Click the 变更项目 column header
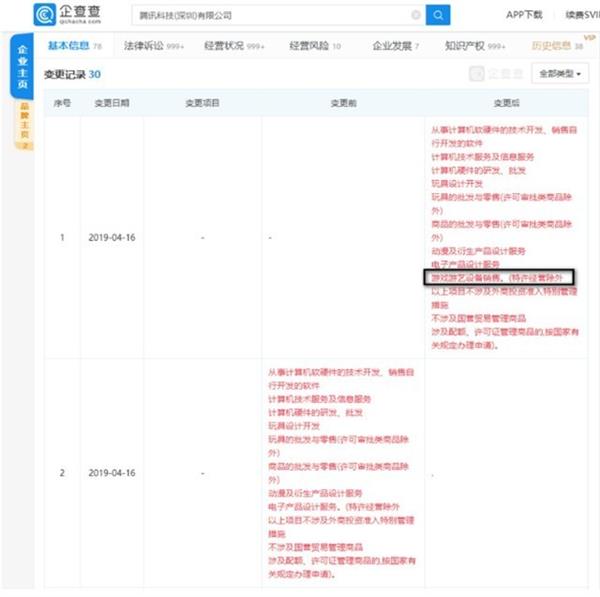 (x=202, y=103)
